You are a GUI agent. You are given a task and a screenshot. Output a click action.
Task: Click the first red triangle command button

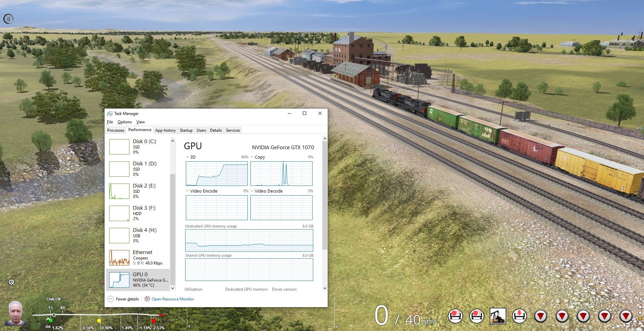pos(541,316)
